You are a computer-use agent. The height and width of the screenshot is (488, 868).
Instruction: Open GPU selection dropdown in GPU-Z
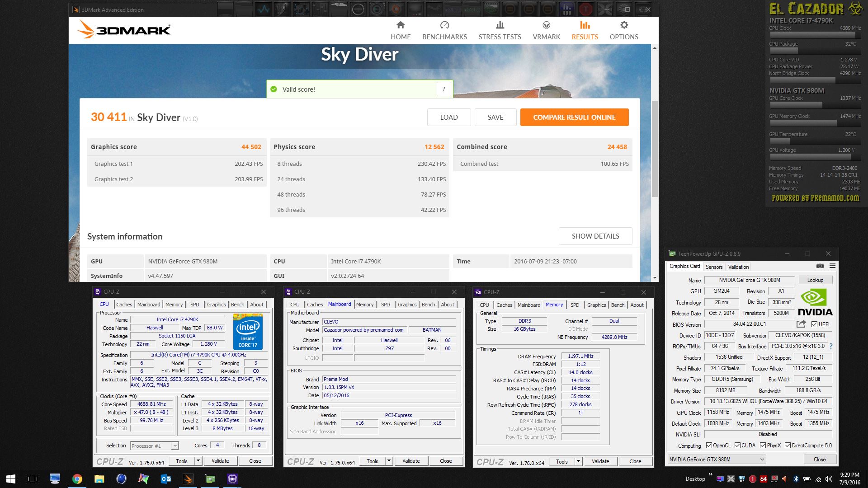click(716, 460)
